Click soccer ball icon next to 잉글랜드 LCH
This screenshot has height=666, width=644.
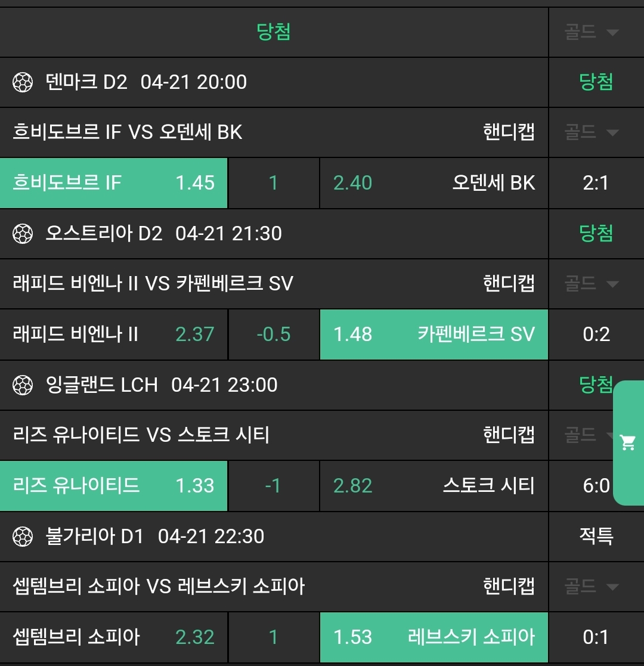23,385
